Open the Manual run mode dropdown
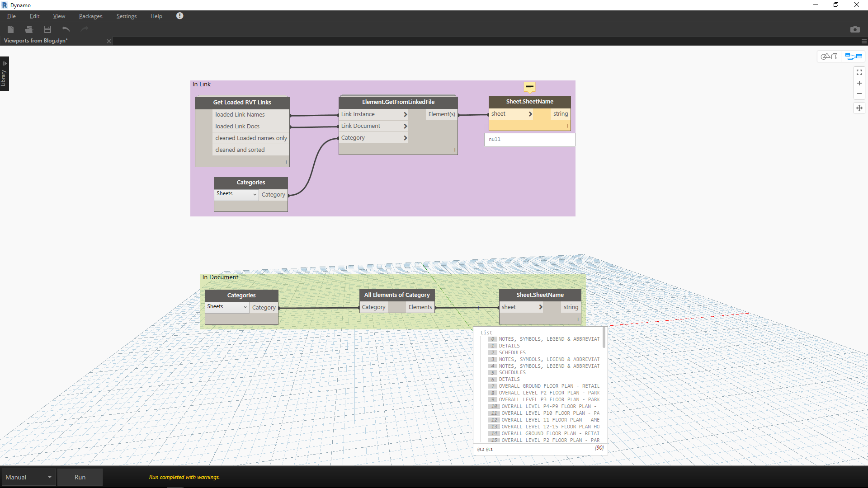 pyautogui.click(x=29, y=477)
